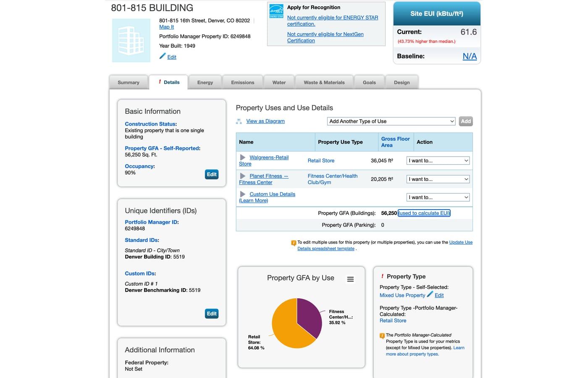Click the Retail Store 64.08 % chart label
Screen dimensions: 588x378
[256, 342]
